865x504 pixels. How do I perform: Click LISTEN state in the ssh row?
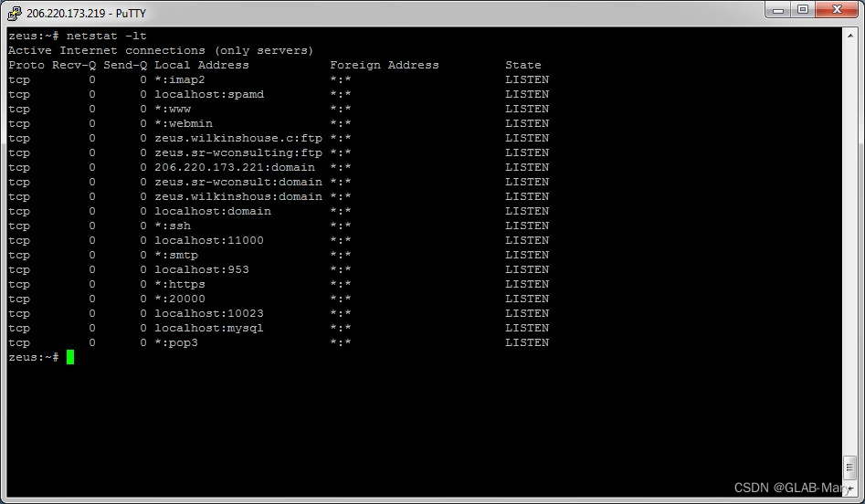[x=527, y=226]
